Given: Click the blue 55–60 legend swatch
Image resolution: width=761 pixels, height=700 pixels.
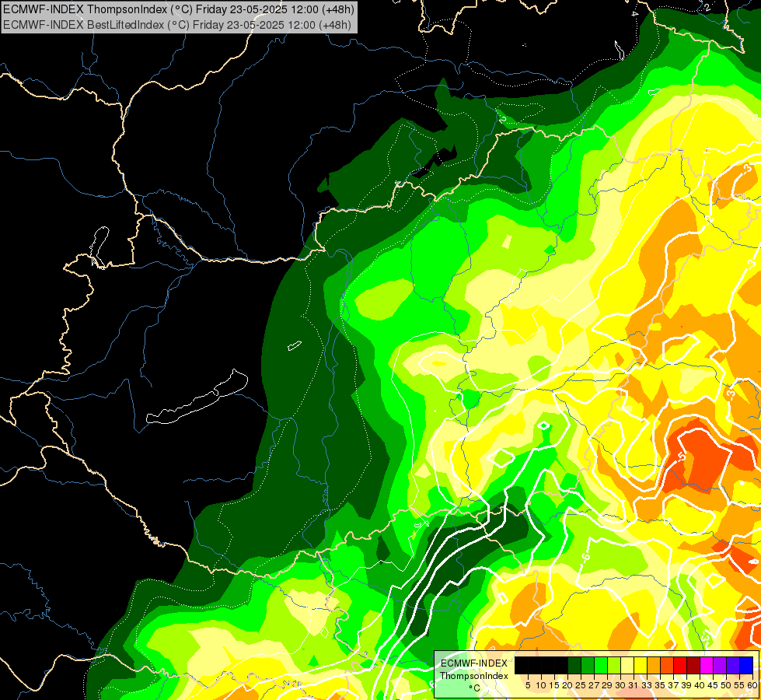Looking at the screenshot, I should 746,665.
